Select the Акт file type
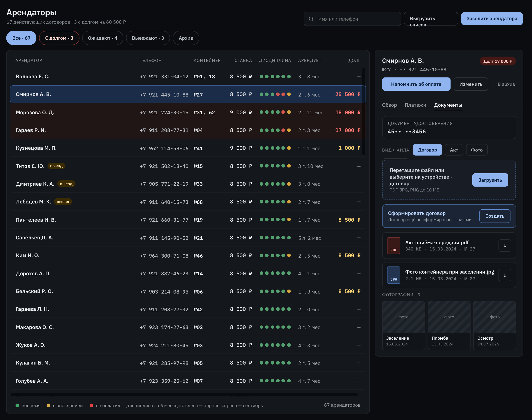 (x=454, y=150)
